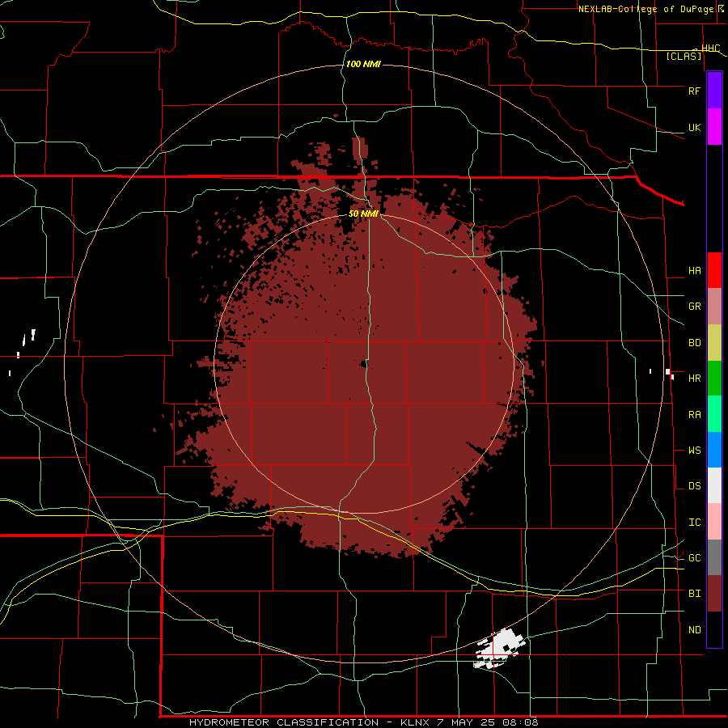Screen dimensions: 728x728
Task: Click the WS blue legend swatch
Action: [x=714, y=450]
